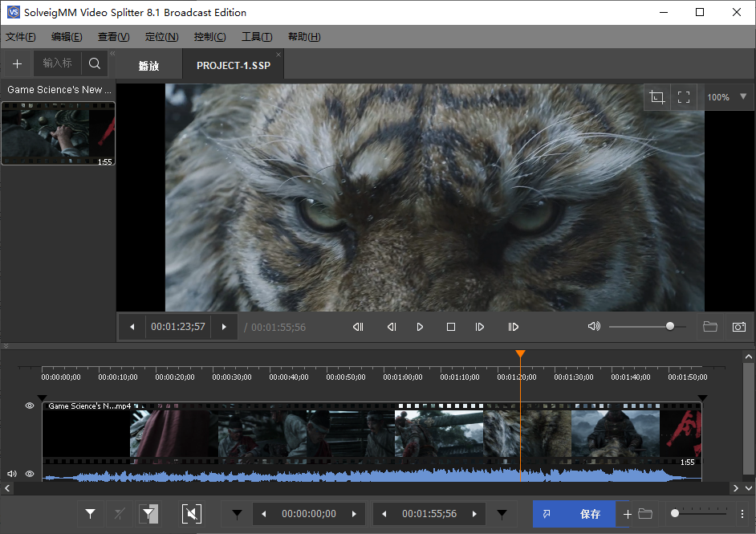Select the Game Science's New video thumbnail
Image resolution: width=756 pixels, height=534 pixels.
click(x=58, y=133)
